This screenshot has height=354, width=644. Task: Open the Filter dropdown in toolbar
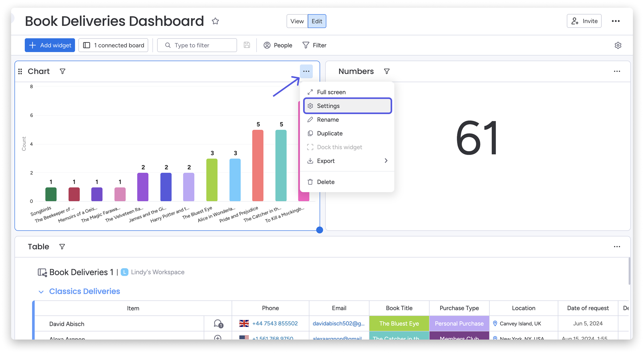(x=314, y=45)
